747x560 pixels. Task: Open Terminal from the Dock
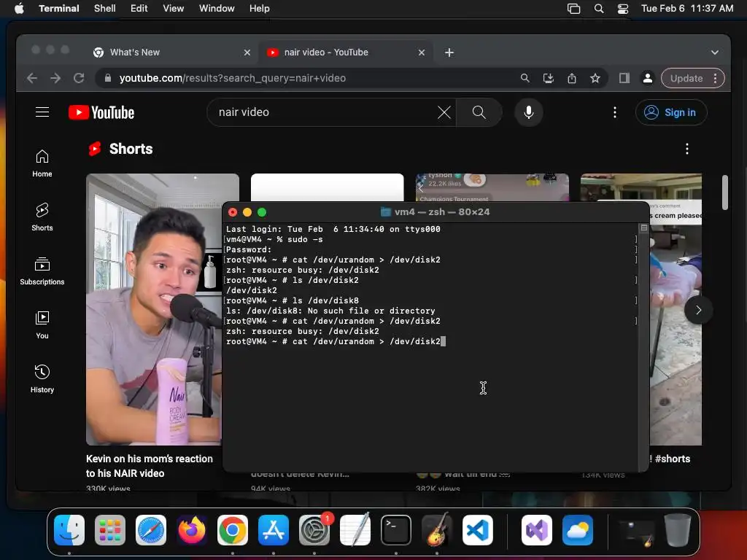pyautogui.click(x=396, y=530)
